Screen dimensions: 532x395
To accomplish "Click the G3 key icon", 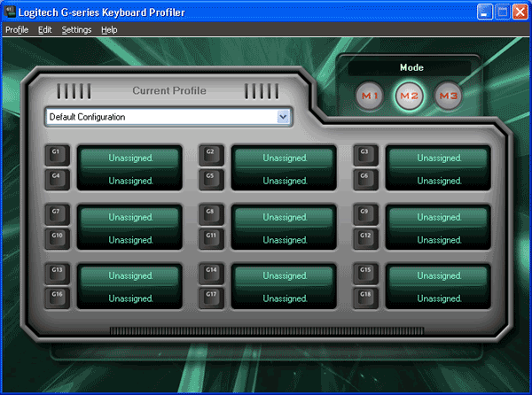I will (365, 155).
